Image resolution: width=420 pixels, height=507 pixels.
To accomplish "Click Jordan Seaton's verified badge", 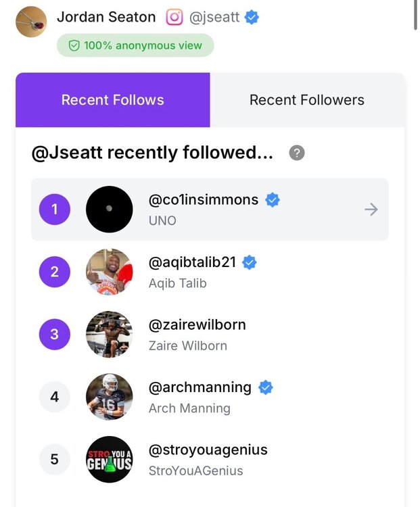I will (252, 17).
